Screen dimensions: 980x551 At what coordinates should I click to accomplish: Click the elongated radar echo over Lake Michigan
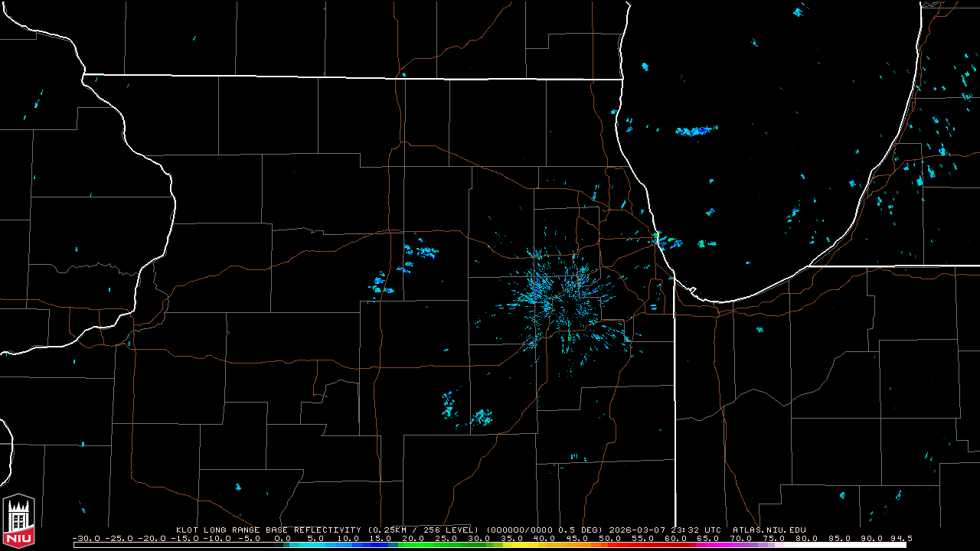(696, 131)
